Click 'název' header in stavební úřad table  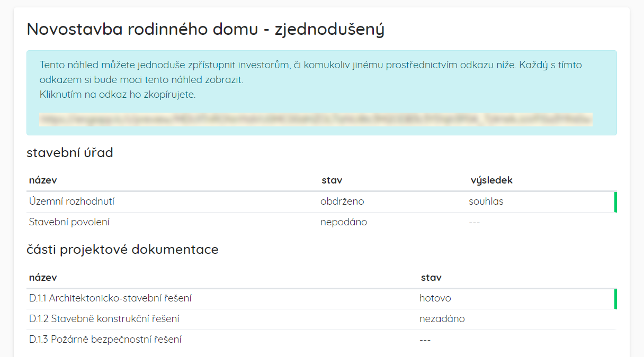coord(43,180)
